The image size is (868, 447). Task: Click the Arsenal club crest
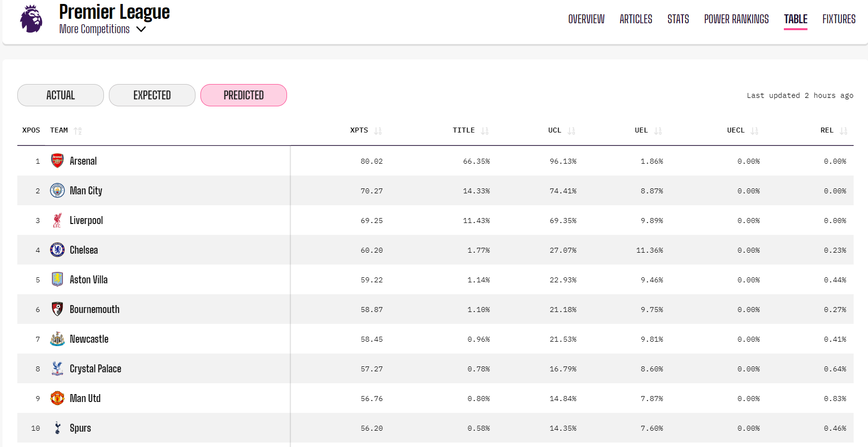57,161
